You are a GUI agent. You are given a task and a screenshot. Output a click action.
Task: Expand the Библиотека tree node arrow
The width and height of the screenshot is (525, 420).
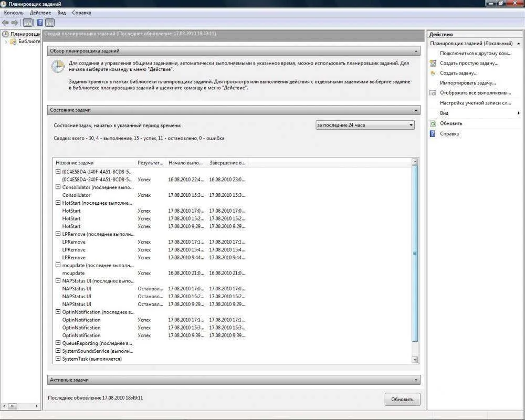pyautogui.click(x=6, y=42)
